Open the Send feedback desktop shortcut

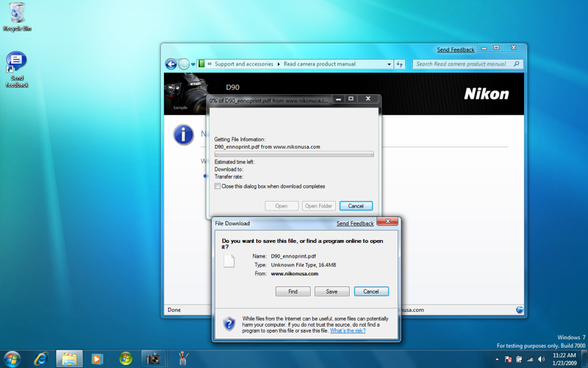click(16, 69)
